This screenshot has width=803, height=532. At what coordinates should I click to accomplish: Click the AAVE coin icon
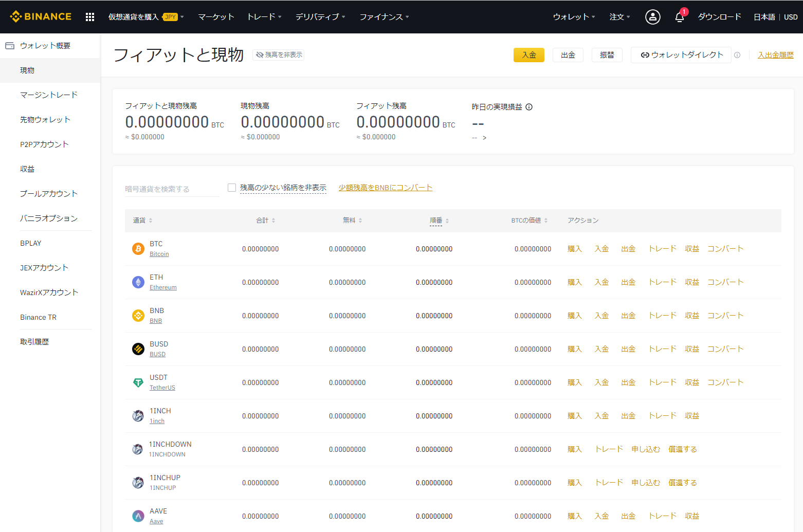(138, 516)
